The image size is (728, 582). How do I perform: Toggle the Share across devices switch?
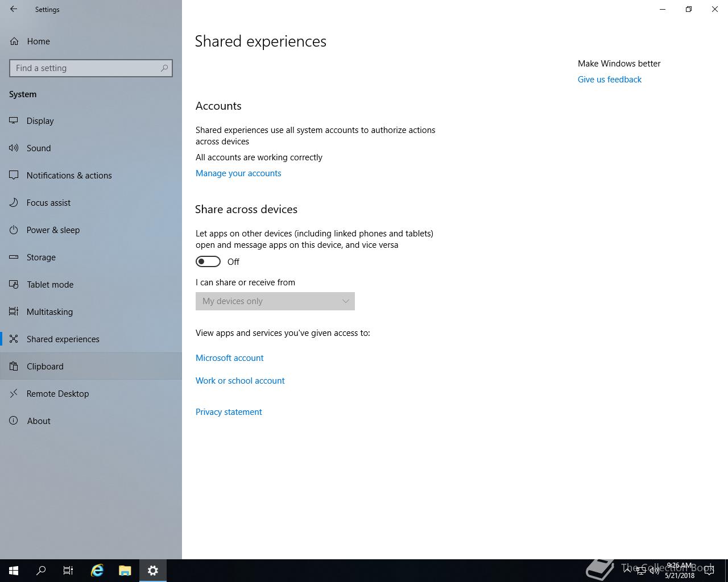208,261
